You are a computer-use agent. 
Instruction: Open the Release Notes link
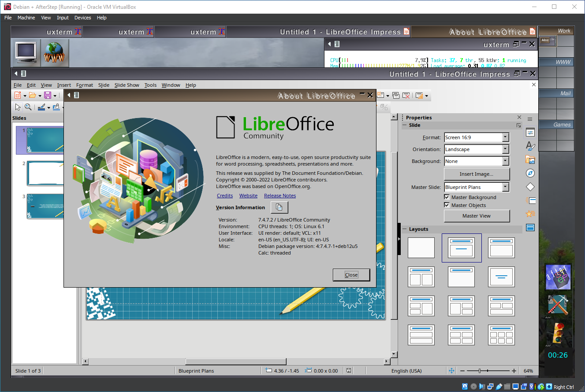click(x=280, y=196)
